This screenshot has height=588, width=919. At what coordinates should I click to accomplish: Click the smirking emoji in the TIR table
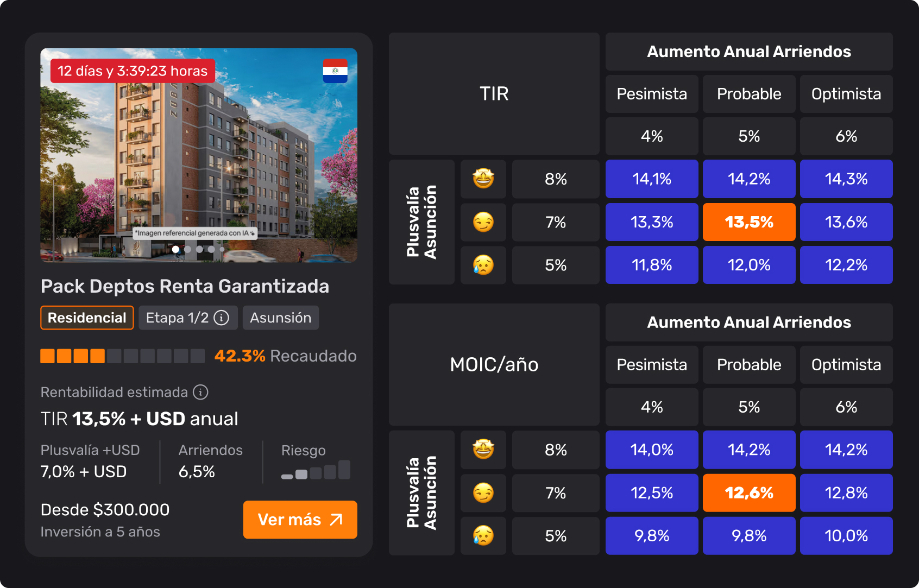click(483, 222)
